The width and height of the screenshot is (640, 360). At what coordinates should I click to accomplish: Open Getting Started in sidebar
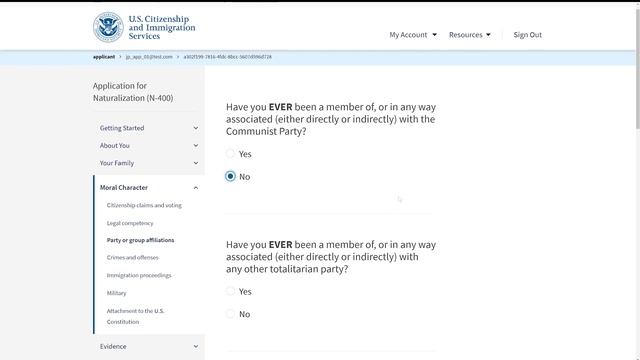click(122, 128)
